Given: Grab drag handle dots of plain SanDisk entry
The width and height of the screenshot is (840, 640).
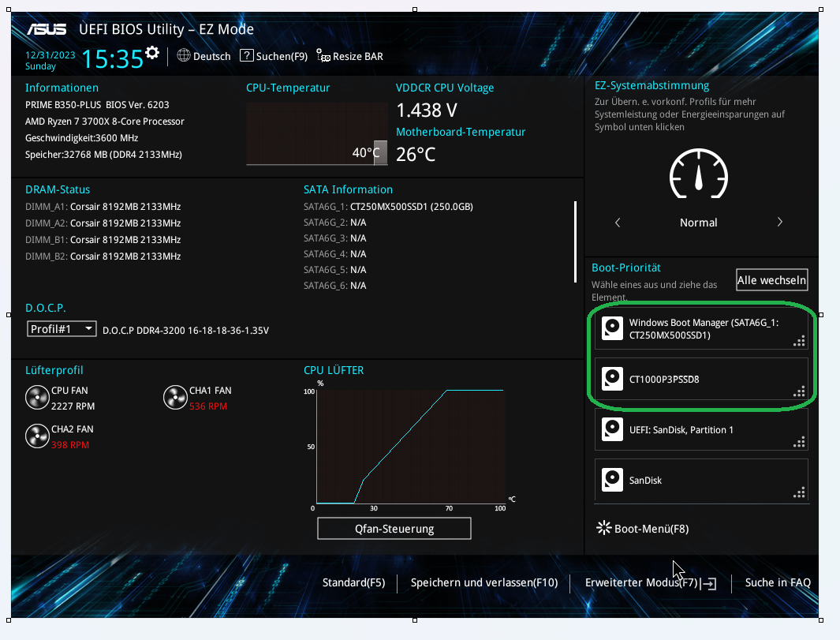Looking at the screenshot, I should [799, 492].
